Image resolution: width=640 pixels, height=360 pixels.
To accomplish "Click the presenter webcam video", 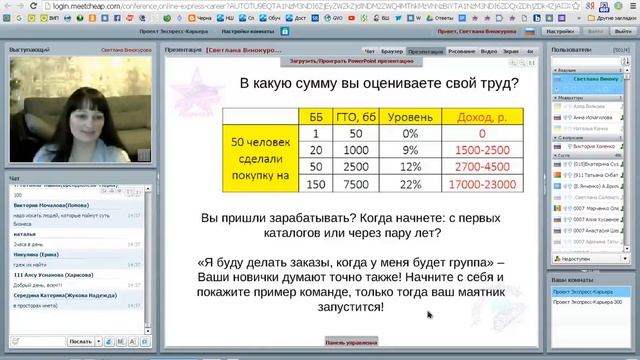I will 80,109.
